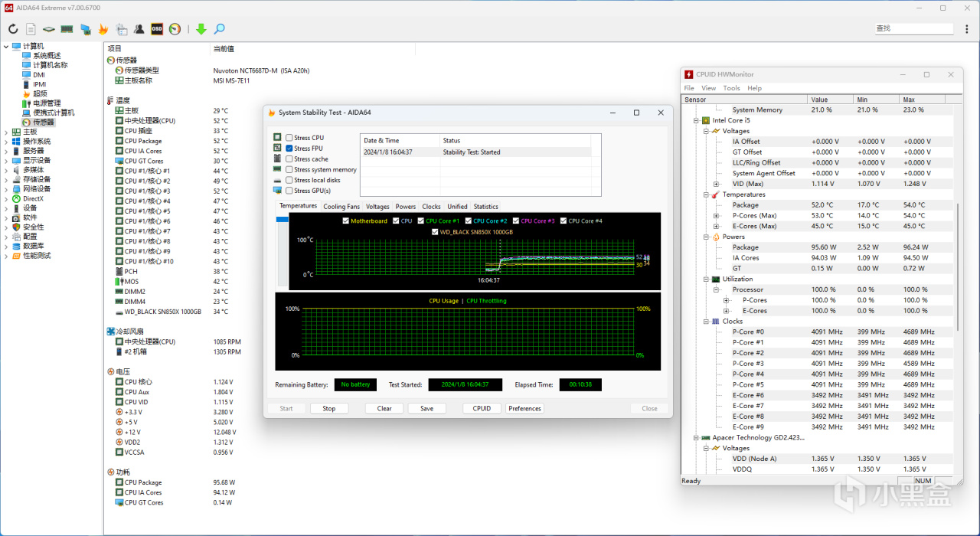
Task: Open the Tools menu in HWMonitor
Action: click(x=731, y=88)
